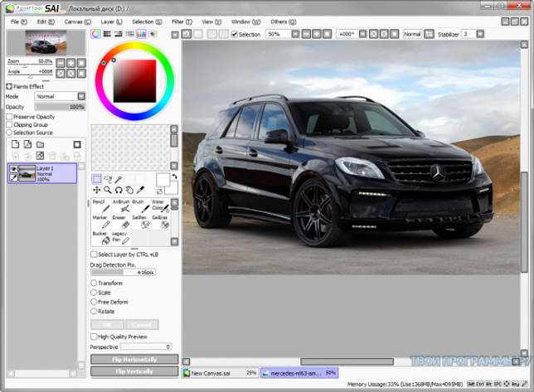534x392 pixels.
Task: Toggle Layer 1 visibility eye
Action: 13,169
